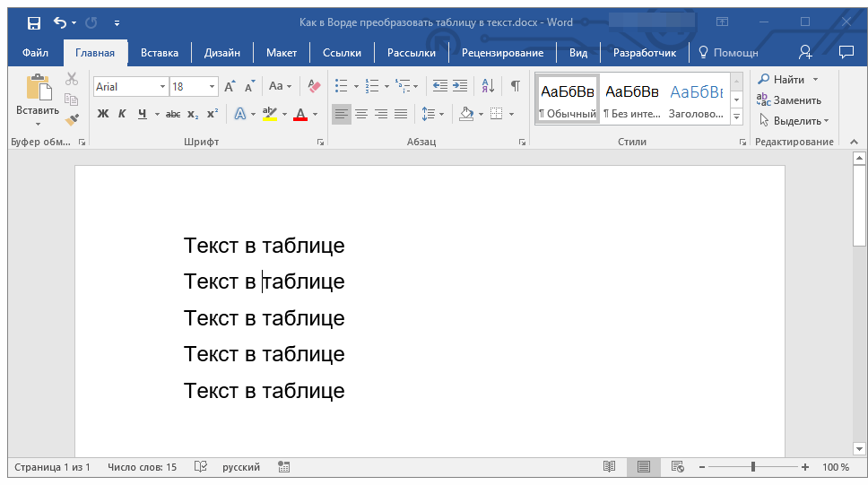Open Шрифт group dialog launcher
The image size is (868, 485).
pos(320,143)
